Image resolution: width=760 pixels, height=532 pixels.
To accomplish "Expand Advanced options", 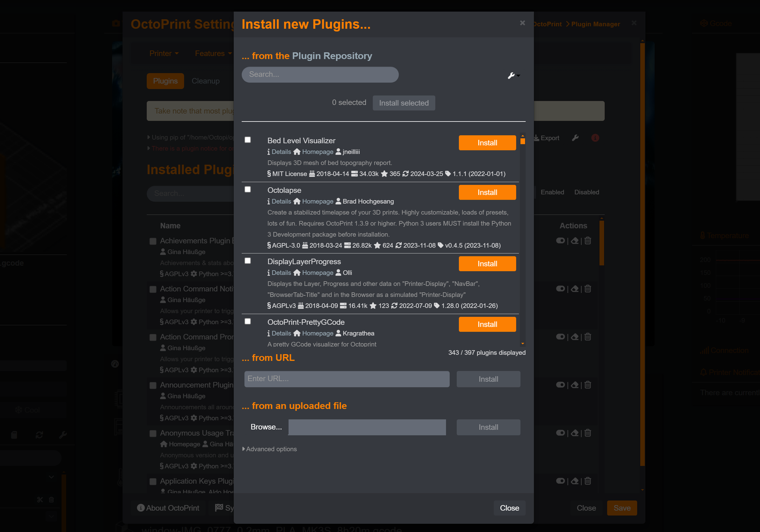I will (x=269, y=449).
